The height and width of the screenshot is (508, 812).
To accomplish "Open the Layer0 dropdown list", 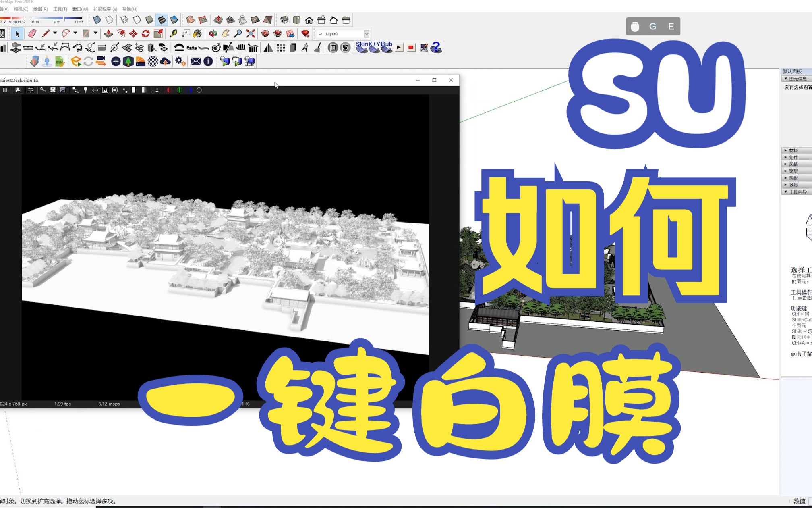I will pos(366,34).
